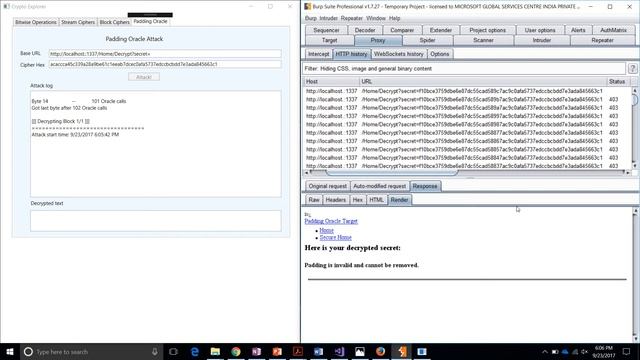Open the Stream Ciphers tab
Viewport: 640px width, 360px height.
point(78,22)
